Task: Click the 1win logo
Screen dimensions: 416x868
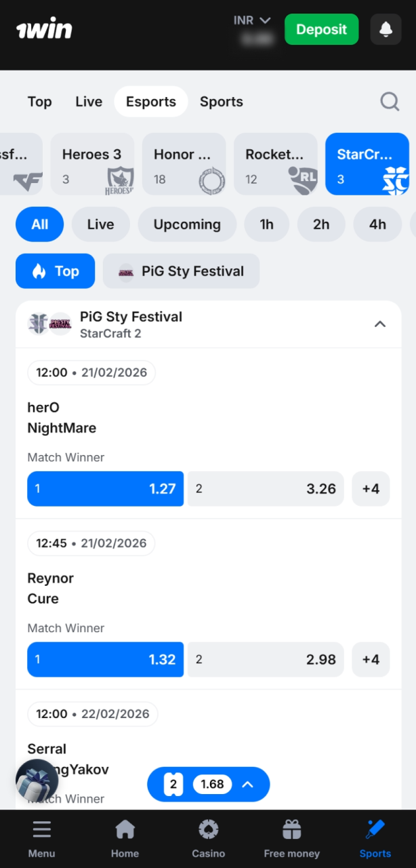Action: click(44, 29)
